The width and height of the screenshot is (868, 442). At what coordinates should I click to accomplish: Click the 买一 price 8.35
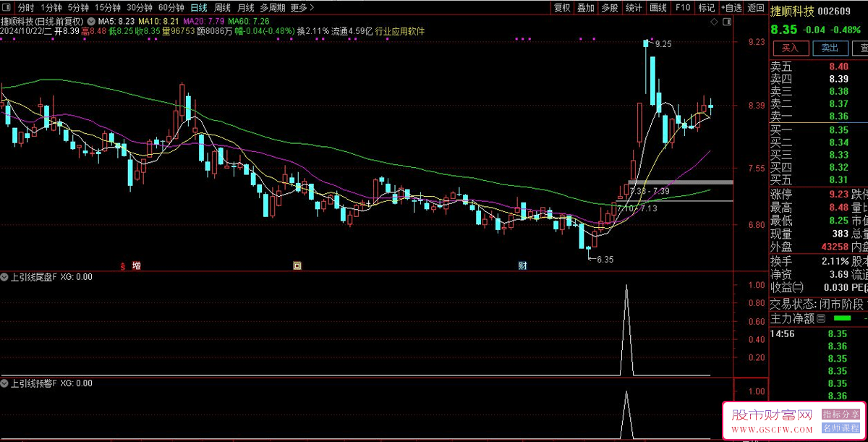[x=838, y=130]
